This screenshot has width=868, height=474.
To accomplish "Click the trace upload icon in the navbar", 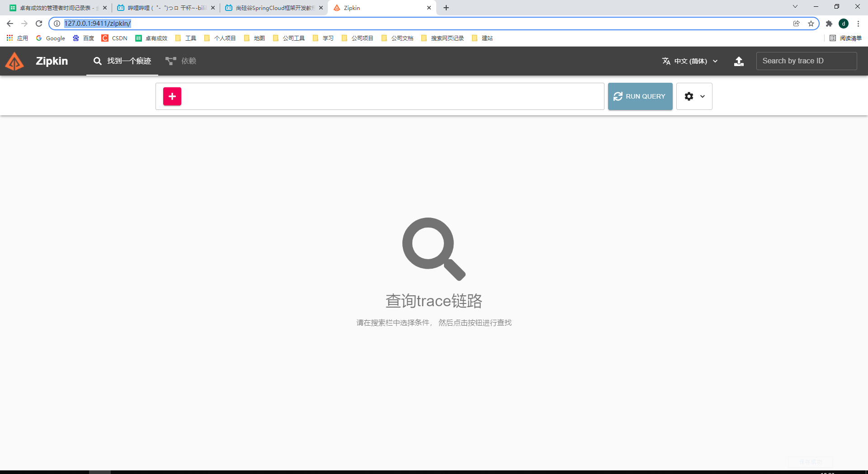I will click(739, 61).
